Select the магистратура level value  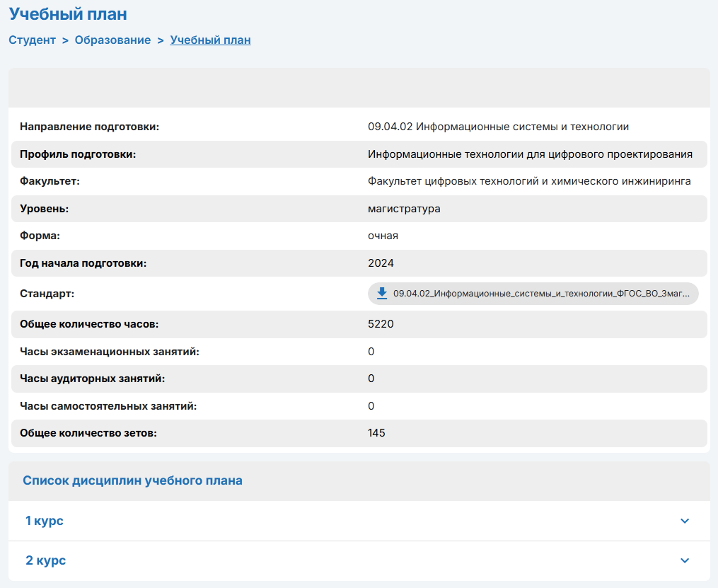click(404, 209)
